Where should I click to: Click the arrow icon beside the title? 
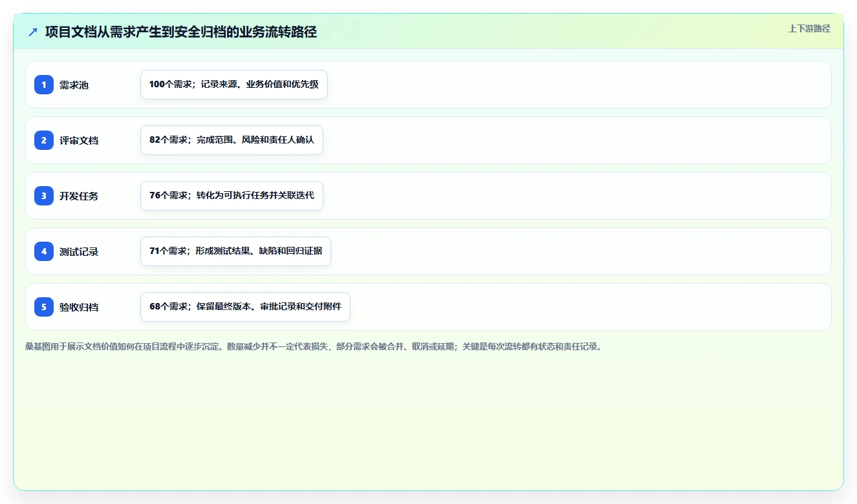pyautogui.click(x=33, y=32)
